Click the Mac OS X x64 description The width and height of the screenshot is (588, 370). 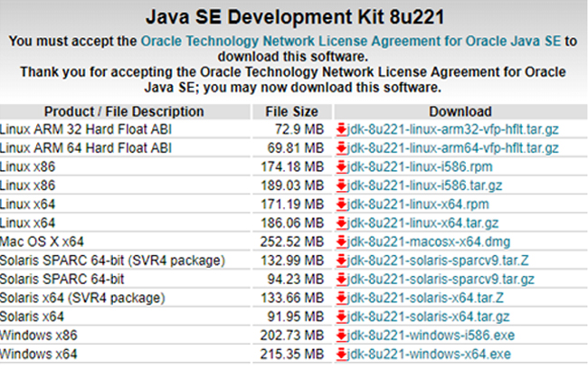coord(42,242)
